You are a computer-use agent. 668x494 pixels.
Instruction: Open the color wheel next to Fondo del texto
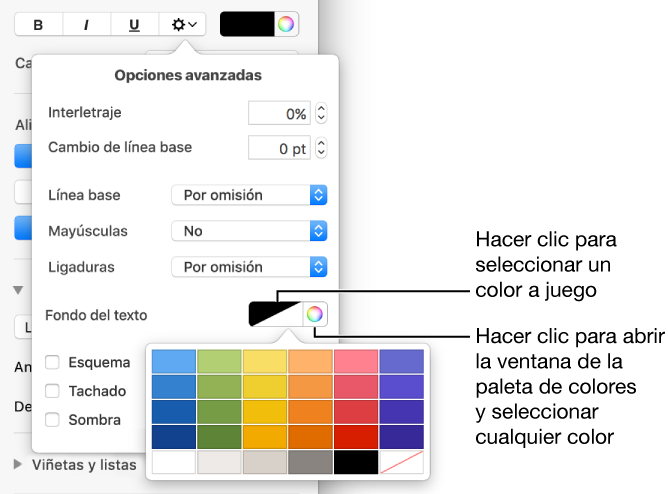point(314,314)
